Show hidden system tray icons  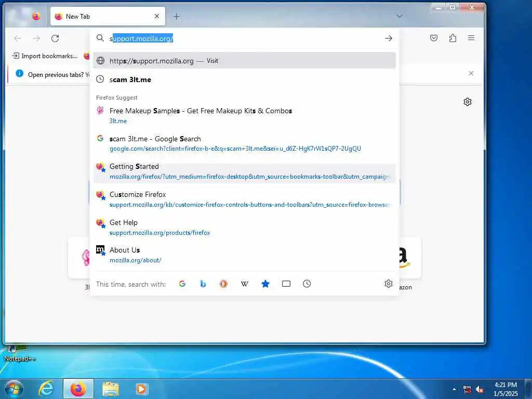pos(454,389)
